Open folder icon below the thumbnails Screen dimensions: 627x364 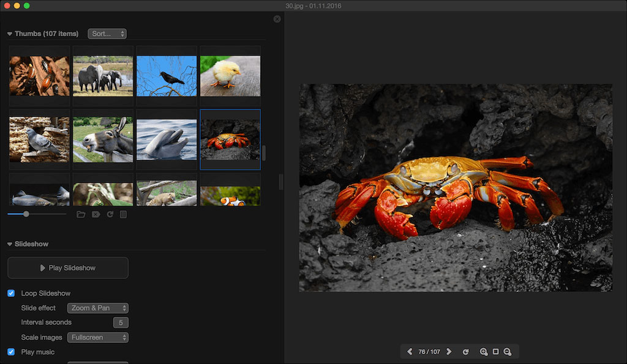point(81,214)
